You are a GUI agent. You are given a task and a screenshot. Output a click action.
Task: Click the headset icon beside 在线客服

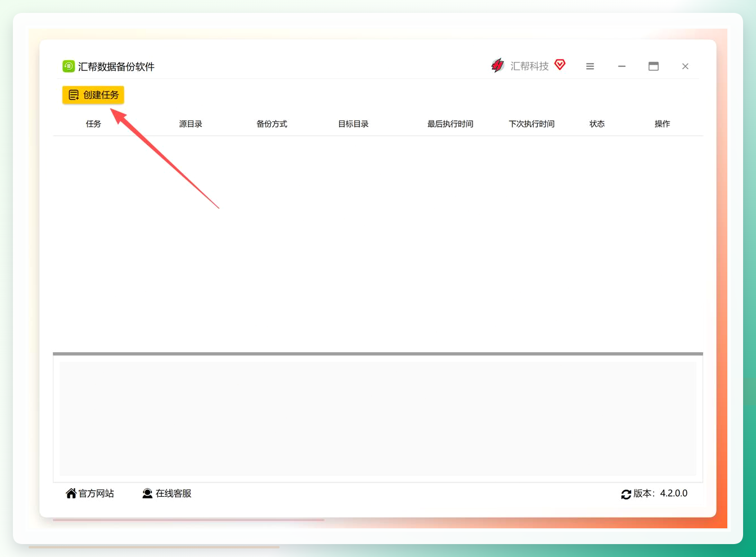pyautogui.click(x=147, y=493)
